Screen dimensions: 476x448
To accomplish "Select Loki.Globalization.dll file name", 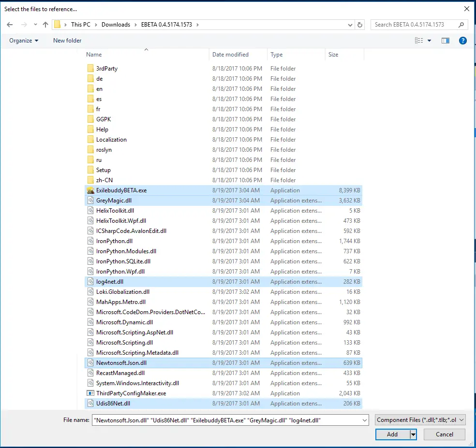I will [x=123, y=292].
